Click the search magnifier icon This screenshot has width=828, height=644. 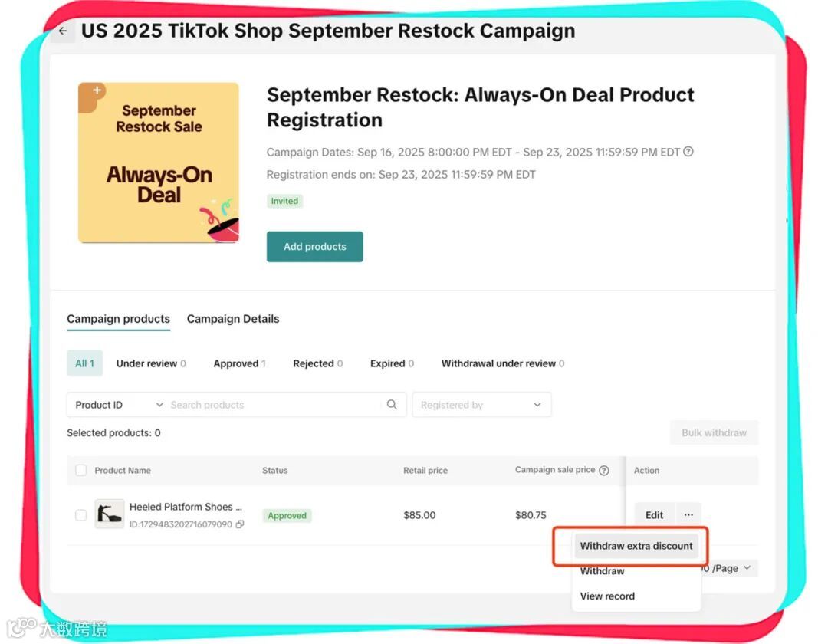[392, 404]
